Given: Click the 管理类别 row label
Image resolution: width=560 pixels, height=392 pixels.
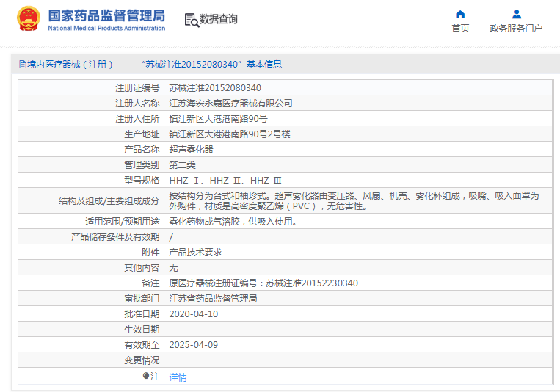Looking at the screenshot, I should [x=142, y=164].
